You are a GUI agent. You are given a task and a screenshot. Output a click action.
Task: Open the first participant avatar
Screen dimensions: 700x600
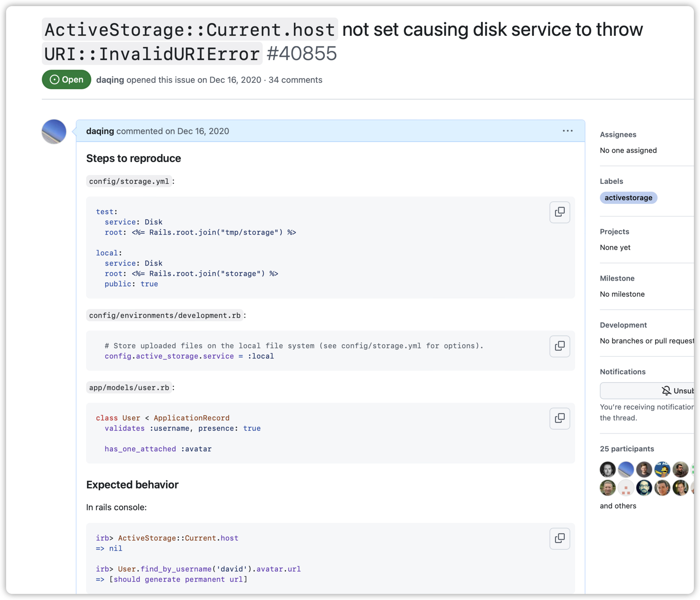click(x=607, y=469)
